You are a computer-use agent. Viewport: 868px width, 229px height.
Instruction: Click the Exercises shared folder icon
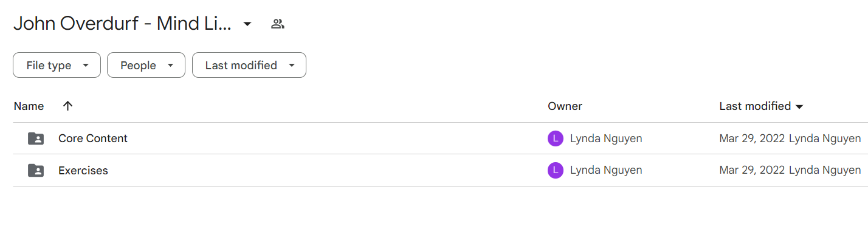coord(36,171)
